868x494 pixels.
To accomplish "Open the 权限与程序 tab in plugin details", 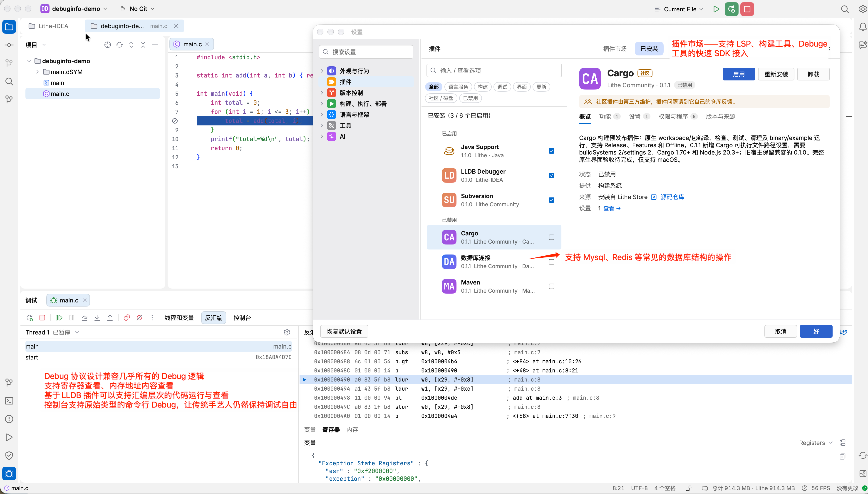I will pos(677,116).
